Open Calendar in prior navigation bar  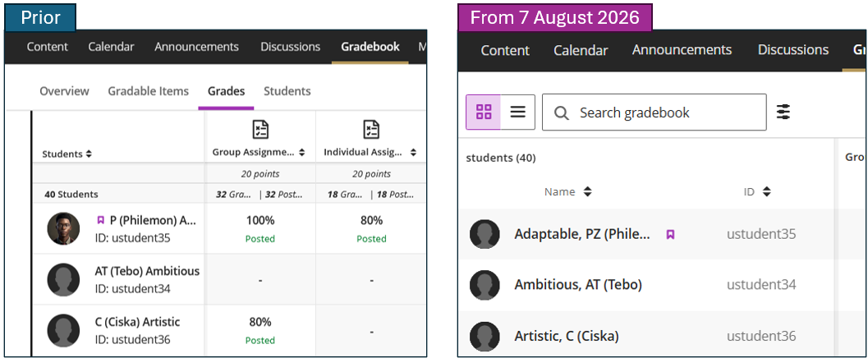click(111, 47)
